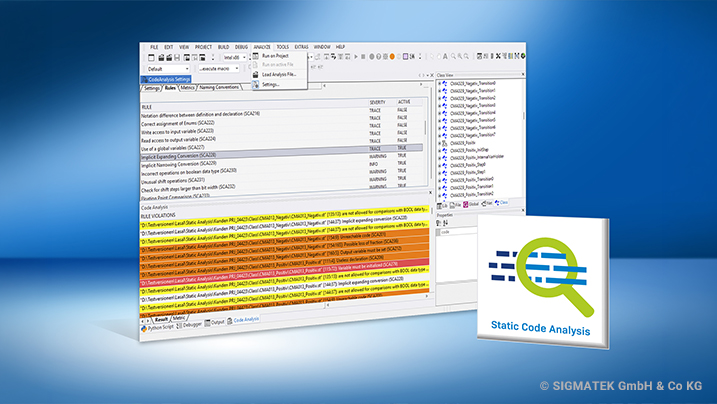Select Run on Project menu entry
Viewport: 717px width, 404px height.
(275, 55)
